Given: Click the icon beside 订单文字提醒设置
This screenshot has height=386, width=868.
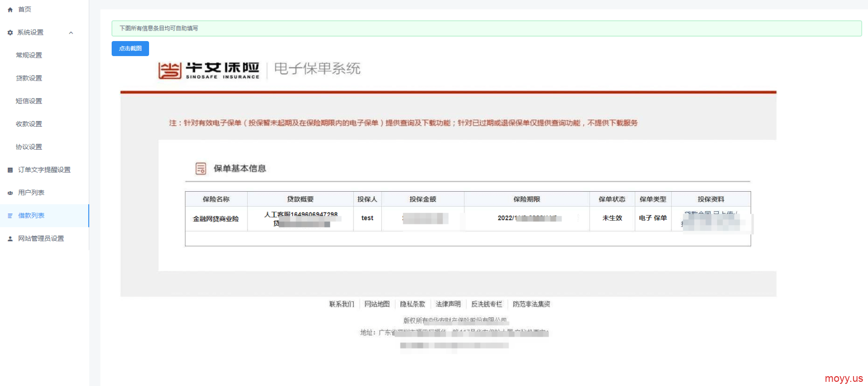Looking at the screenshot, I should click(x=10, y=170).
